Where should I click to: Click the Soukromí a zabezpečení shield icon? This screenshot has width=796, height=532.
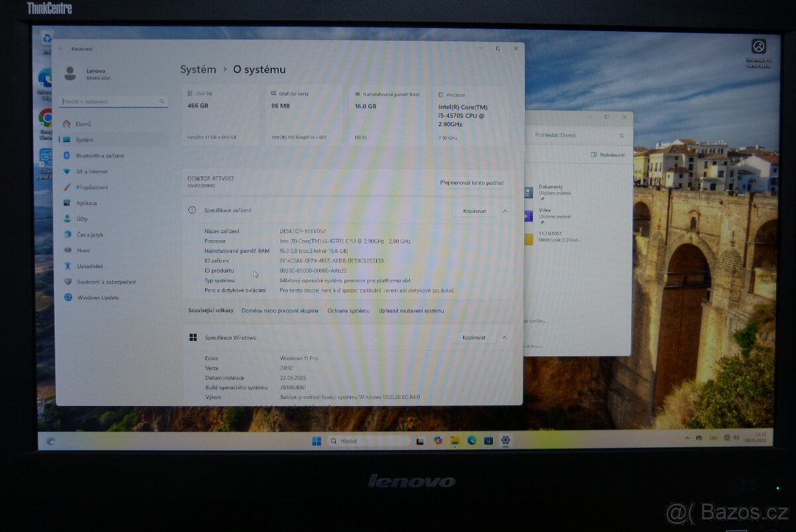pos(67,282)
